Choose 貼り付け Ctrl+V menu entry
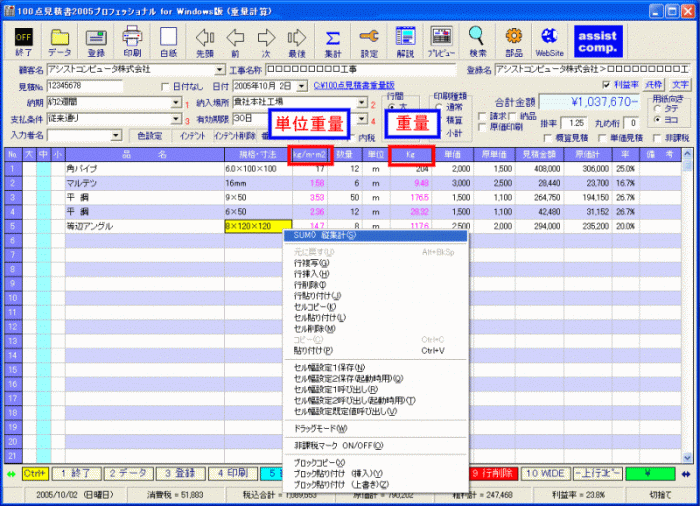The height and width of the screenshot is (506, 700). (376, 351)
